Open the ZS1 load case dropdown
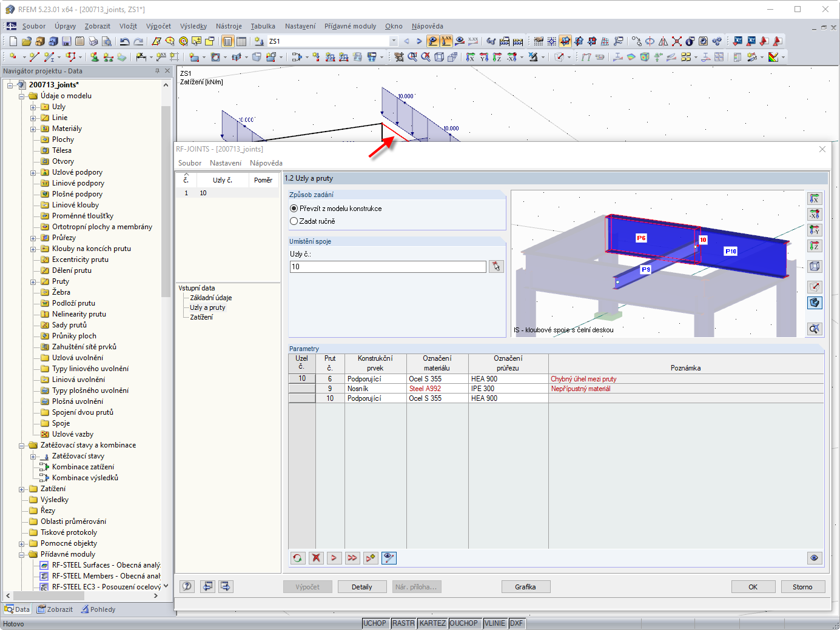 (x=394, y=41)
